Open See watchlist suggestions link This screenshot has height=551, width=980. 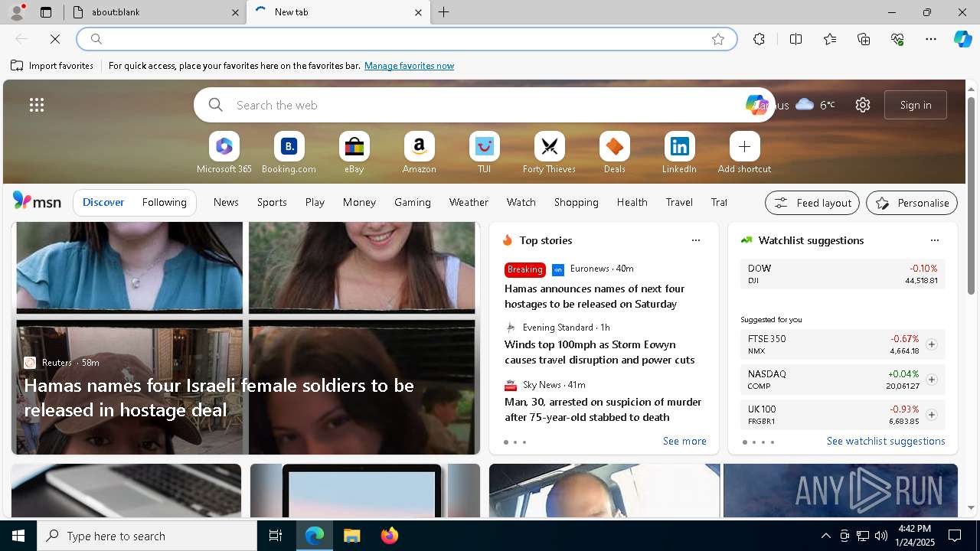[x=886, y=441]
